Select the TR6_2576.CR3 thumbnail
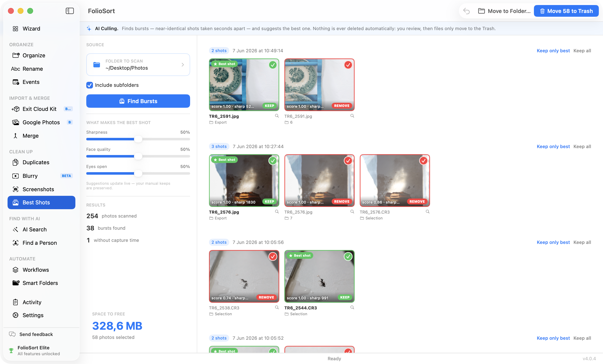 pos(395,180)
